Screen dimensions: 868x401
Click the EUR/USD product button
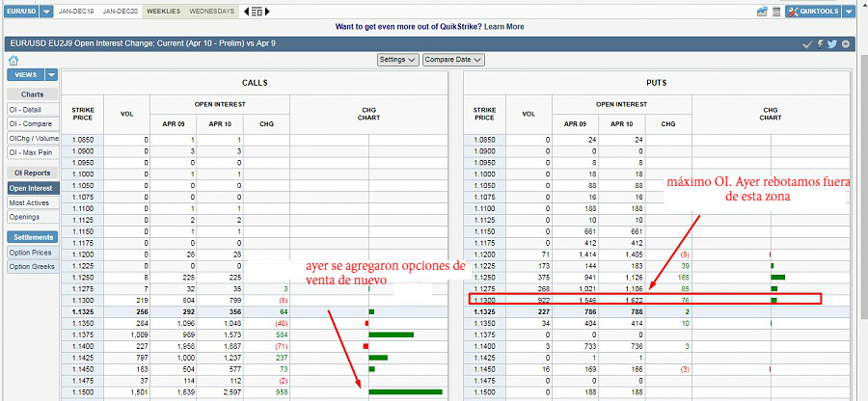[21, 11]
